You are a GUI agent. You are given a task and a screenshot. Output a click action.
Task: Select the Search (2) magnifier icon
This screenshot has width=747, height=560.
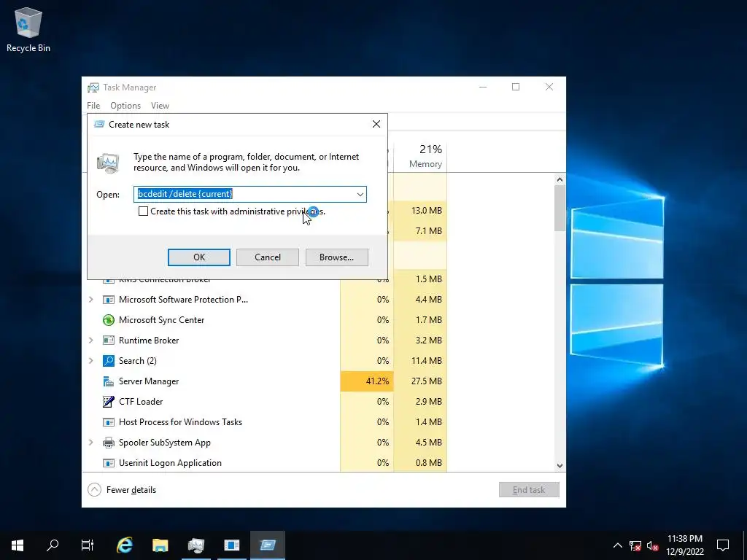(109, 361)
